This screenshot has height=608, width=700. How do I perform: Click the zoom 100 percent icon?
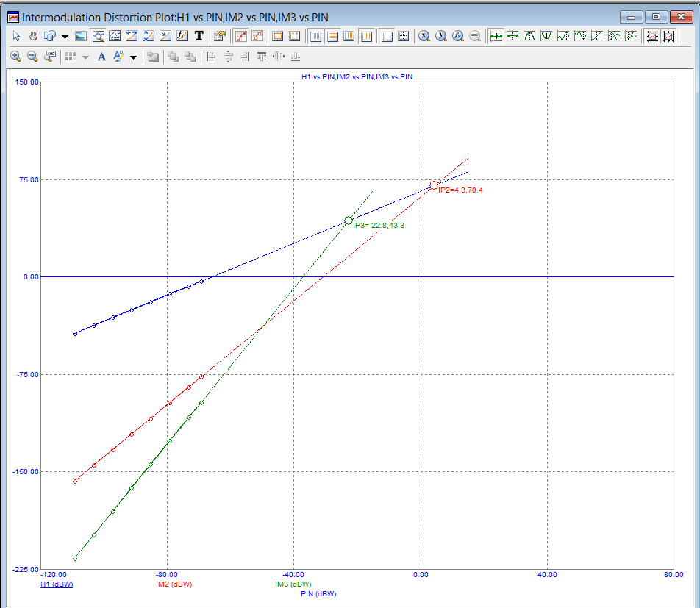[x=49, y=57]
